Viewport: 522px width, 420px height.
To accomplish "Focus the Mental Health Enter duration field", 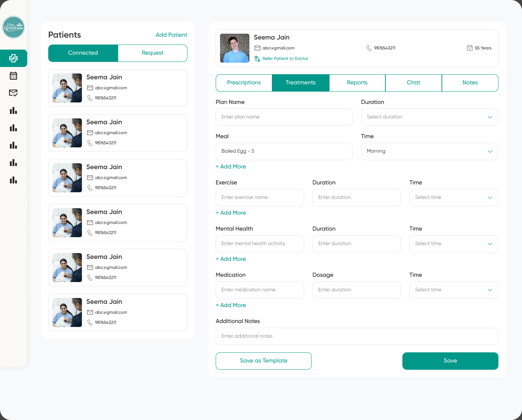I will tap(357, 244).
